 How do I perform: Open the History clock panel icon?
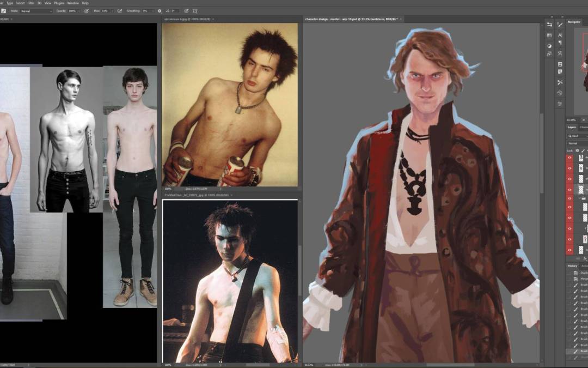[560, 93]
